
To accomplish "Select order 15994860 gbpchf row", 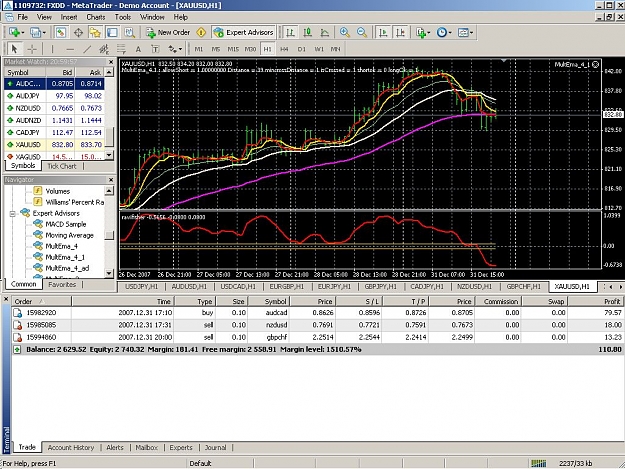I will coord(317,337).
